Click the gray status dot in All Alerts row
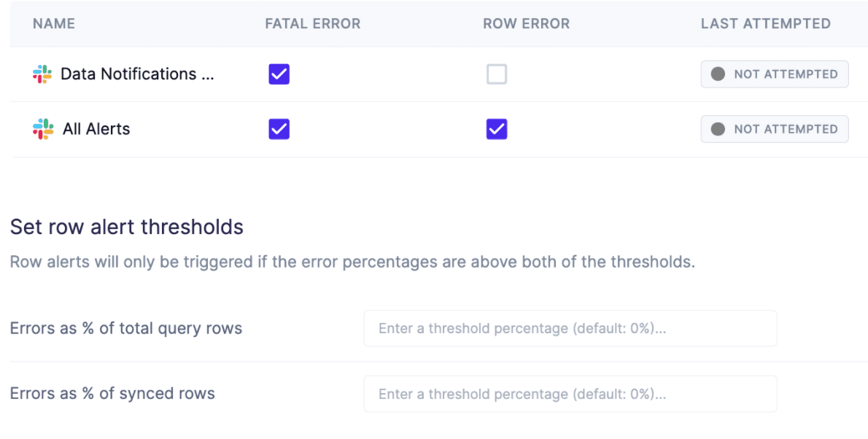The height and width of the screenshot is (439, 868). [x=718, y=129]
